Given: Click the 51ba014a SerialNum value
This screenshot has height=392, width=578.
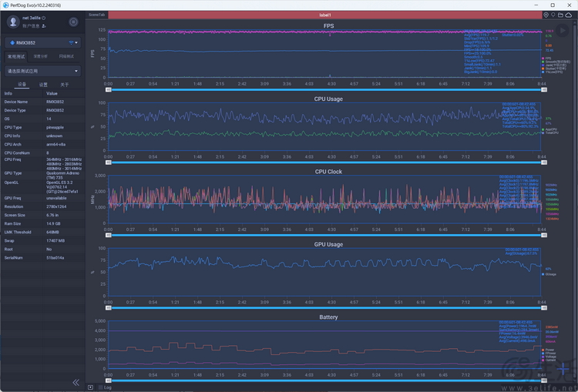Looking at the screenshot, I should coord(55,258).
